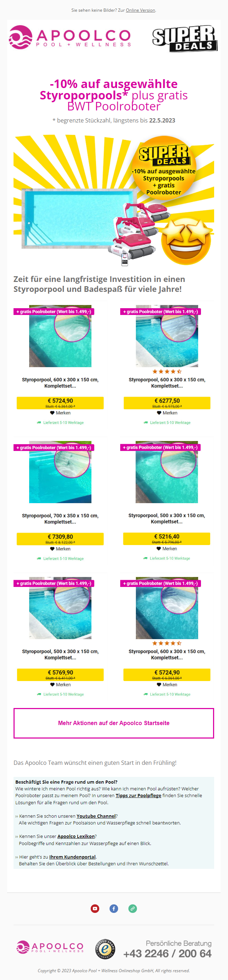Click the € 5724,90 yellow price bar, first product
Image resolution: width=228 pixels, height=980 pixels.
point(60,403)
